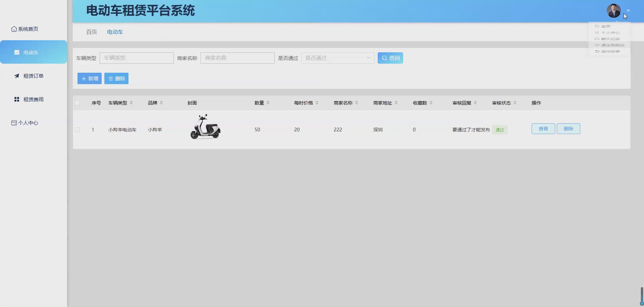Click the 系统首页 home icon

[14, 29]
